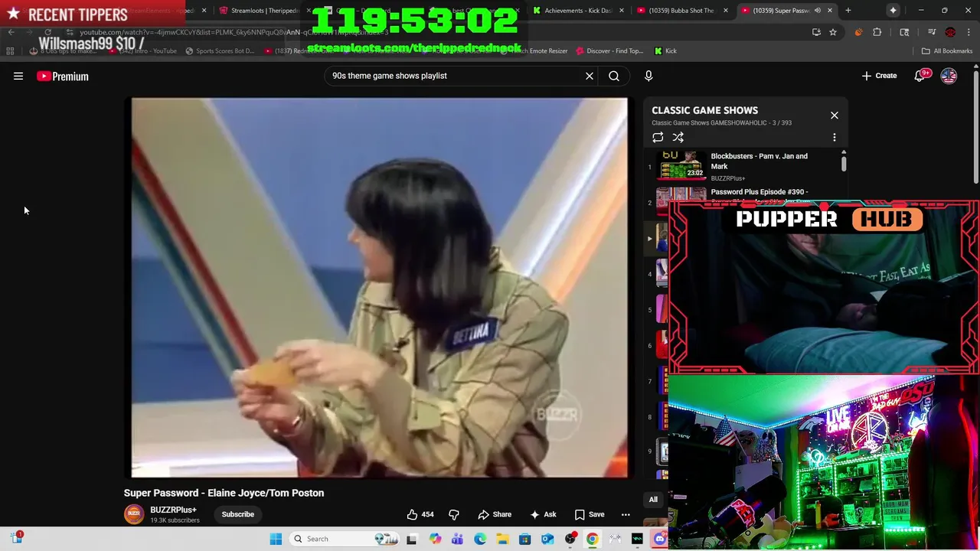Share the Super Password video
Image resolution: width=980 pixels, height=551 pixels.
click(495, 514)
